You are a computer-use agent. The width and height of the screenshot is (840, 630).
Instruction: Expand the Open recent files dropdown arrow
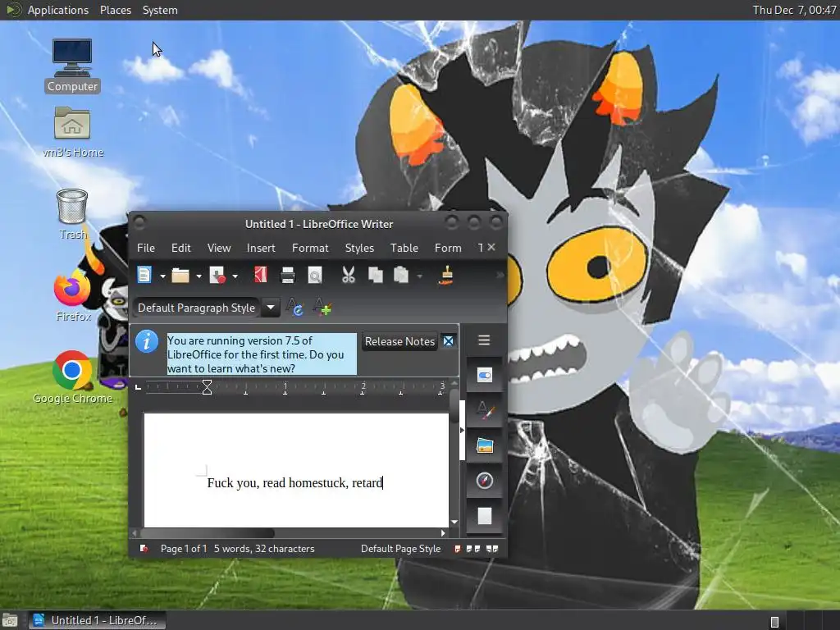pyautogui.click(x=199, y=276)
